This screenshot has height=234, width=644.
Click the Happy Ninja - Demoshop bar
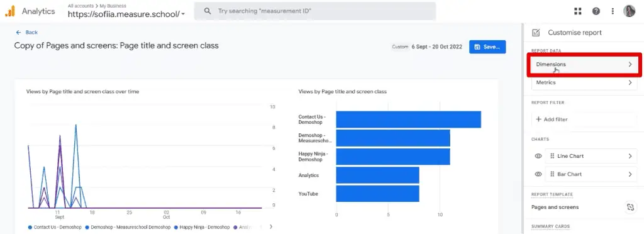(x=393, y=157)
